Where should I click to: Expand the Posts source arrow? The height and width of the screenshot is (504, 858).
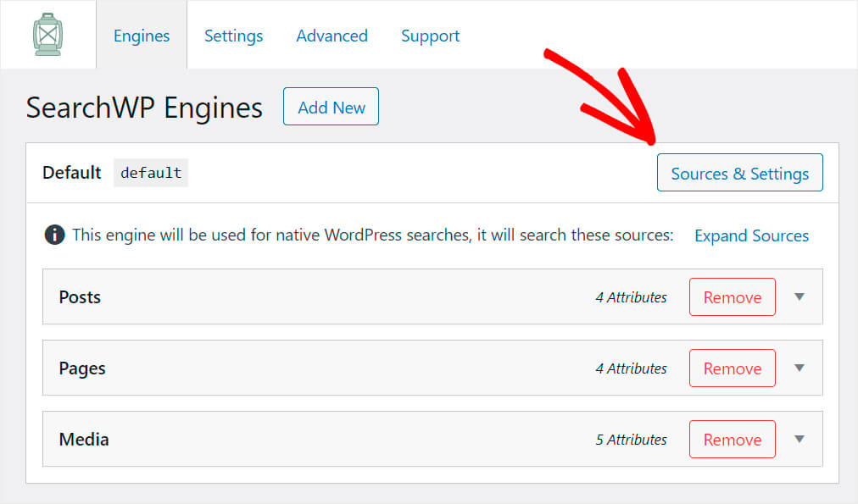799,296
